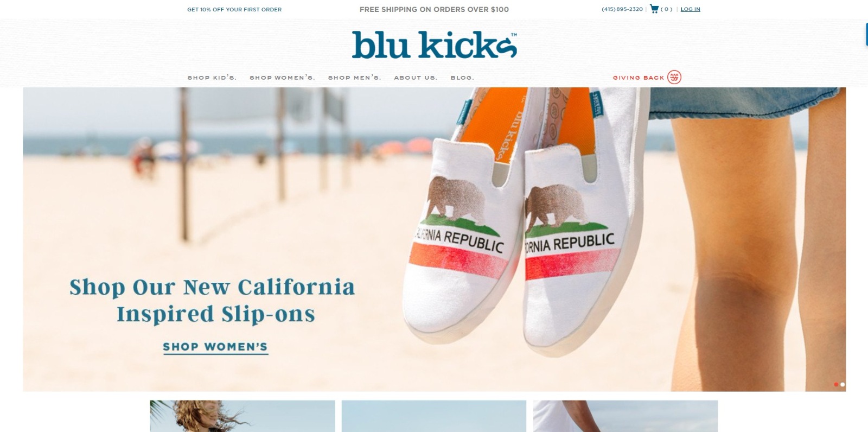The width and height of the screenshot is (868, 432).
Task: Open the windblown hair woman thumbnail
Action: tap(242, 416)
